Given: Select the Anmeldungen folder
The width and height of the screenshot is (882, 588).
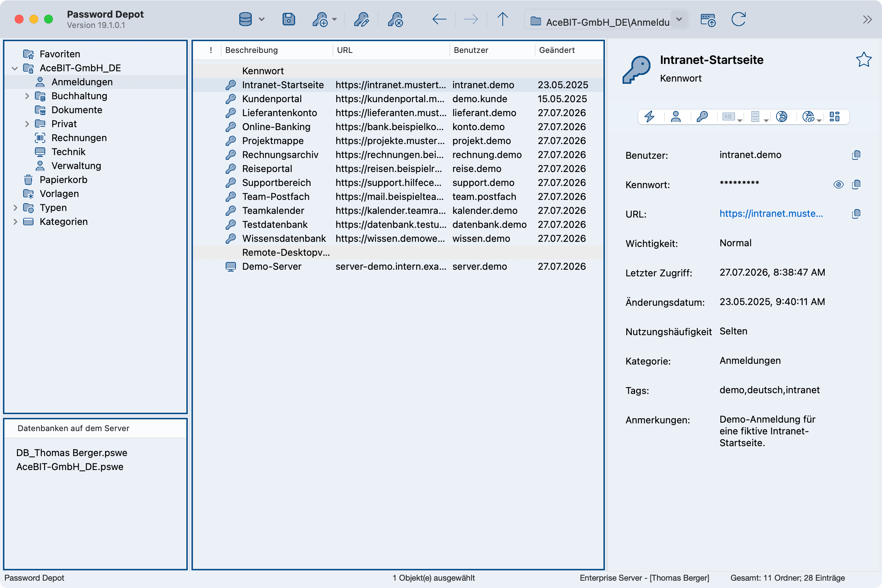Looking at the screenshot, I should coord(82,82).
